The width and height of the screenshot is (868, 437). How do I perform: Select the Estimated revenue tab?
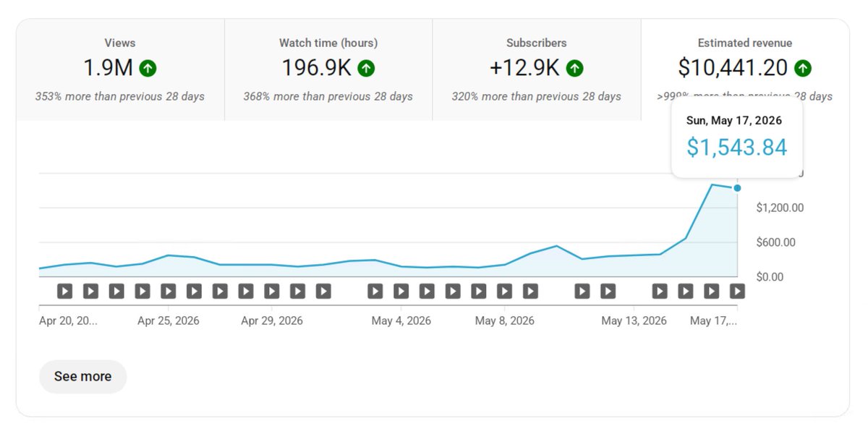coord(745,69)
